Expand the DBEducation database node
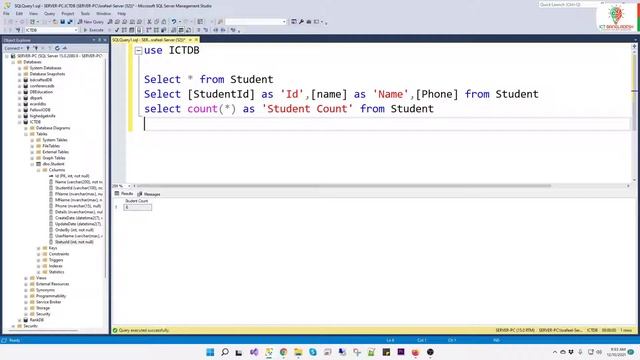 tap(20, 92)
